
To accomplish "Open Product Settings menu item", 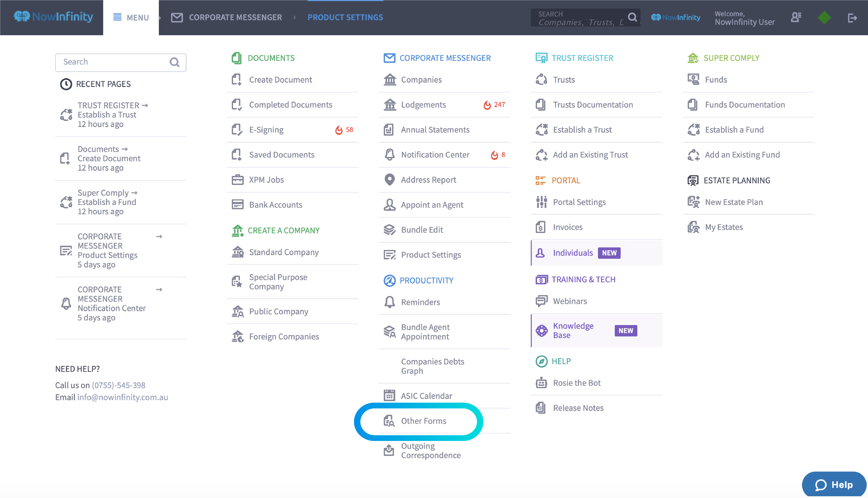I will point(444,254).
